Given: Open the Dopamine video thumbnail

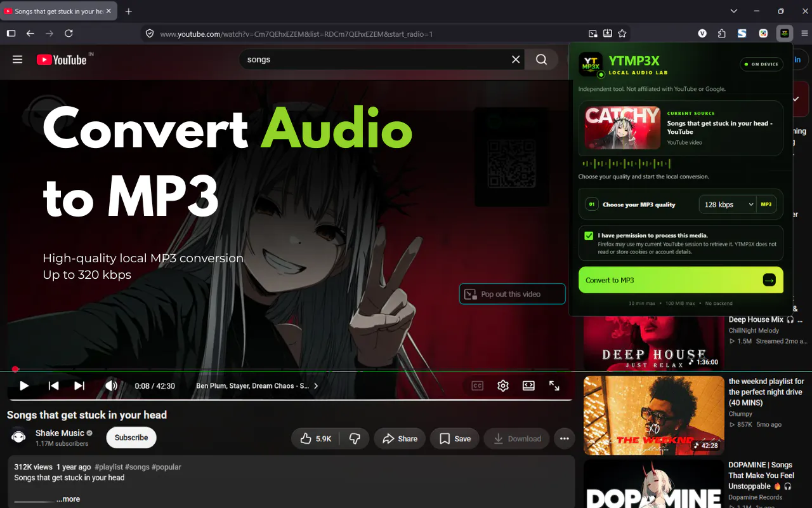Looking at the screenshot, I should [x=653, y=484].
